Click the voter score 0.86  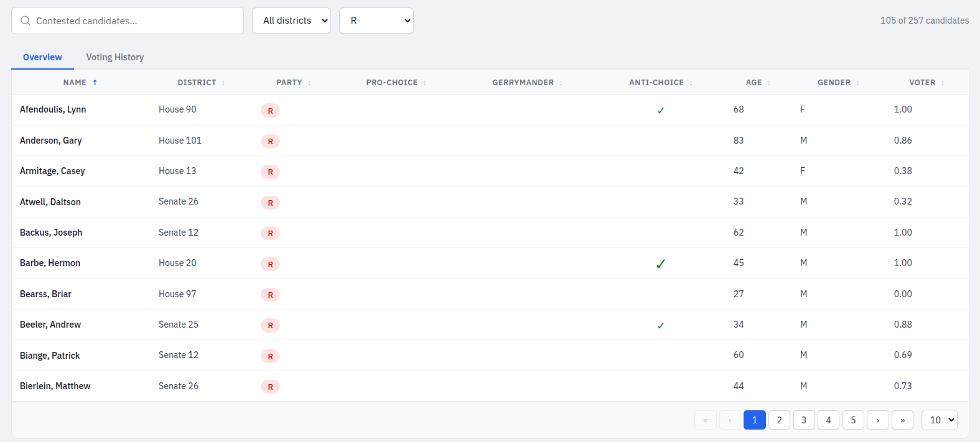tap(903, 140)
